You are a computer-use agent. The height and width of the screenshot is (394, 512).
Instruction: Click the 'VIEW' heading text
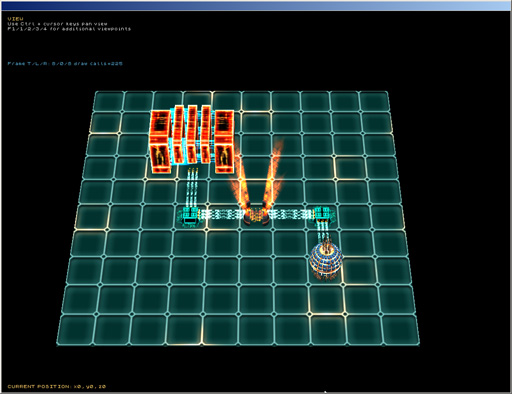coord(15,19)
